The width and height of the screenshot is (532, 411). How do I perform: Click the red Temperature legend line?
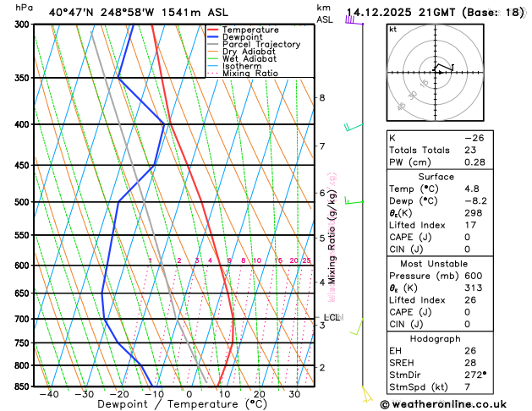click(213, 30)
